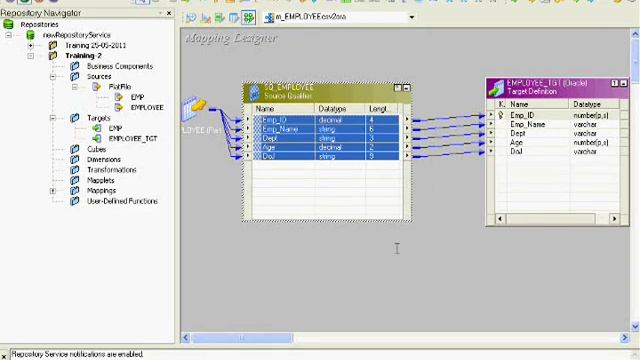Click the Target Definition scroll left arrow
The width and height of the screenshot is (640, 360).
pyautogui.click(x=500, y=219)
